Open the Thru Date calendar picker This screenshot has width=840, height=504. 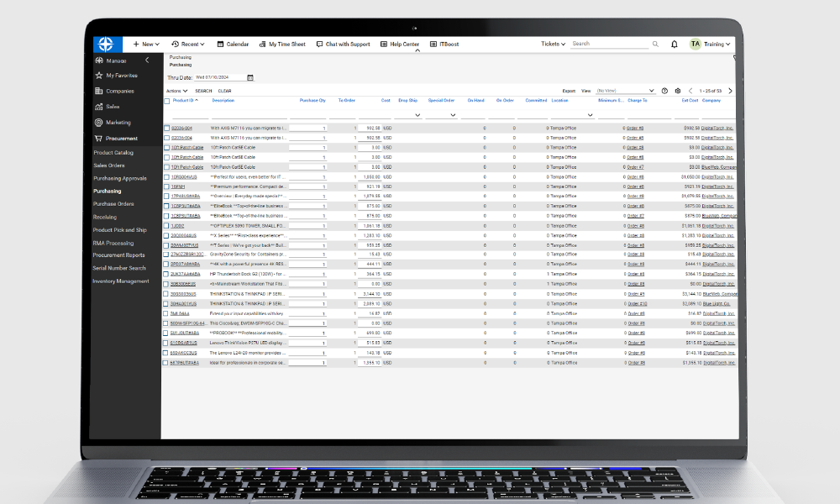250,77
